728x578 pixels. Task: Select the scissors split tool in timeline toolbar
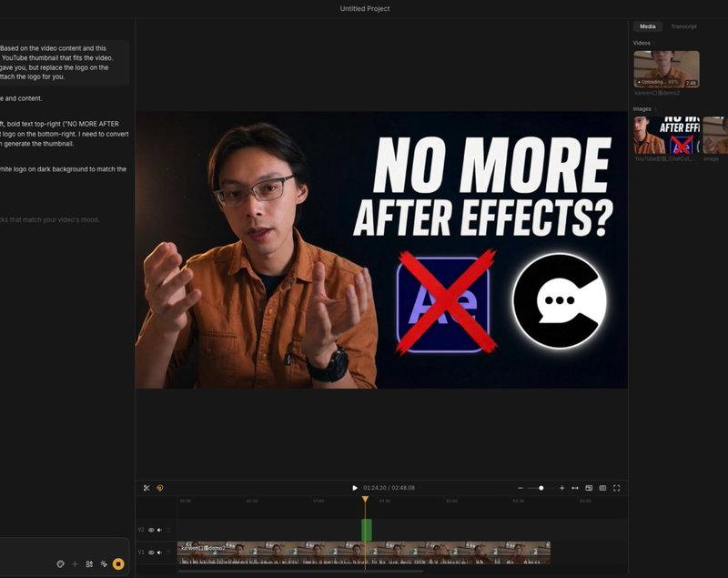click(147, 488)
